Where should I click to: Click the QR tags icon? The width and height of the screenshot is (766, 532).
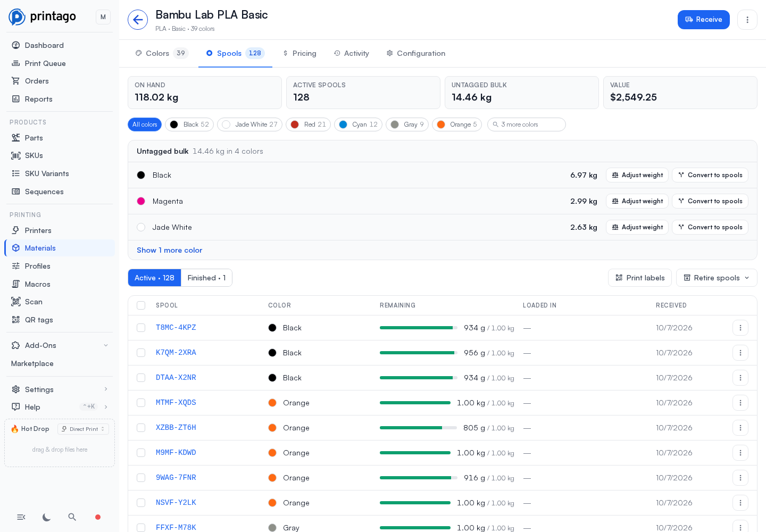pyautogui.click(x=16, y=320)
